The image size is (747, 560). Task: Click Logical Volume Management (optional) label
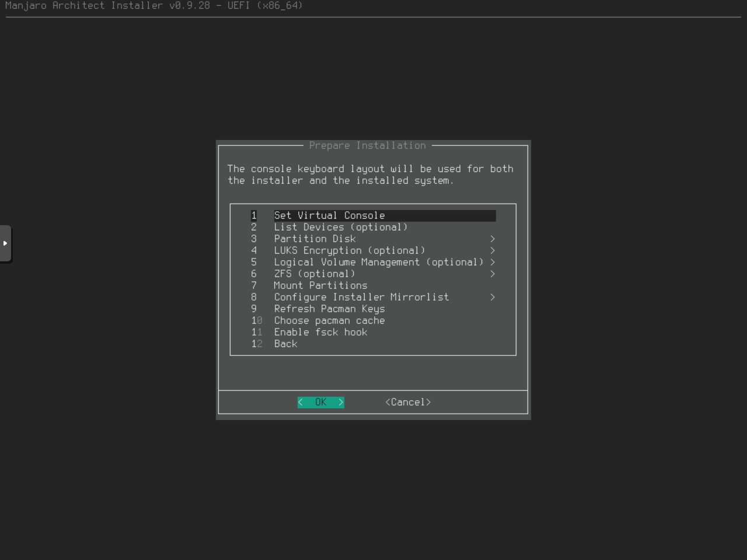click(x=379, y=262)
